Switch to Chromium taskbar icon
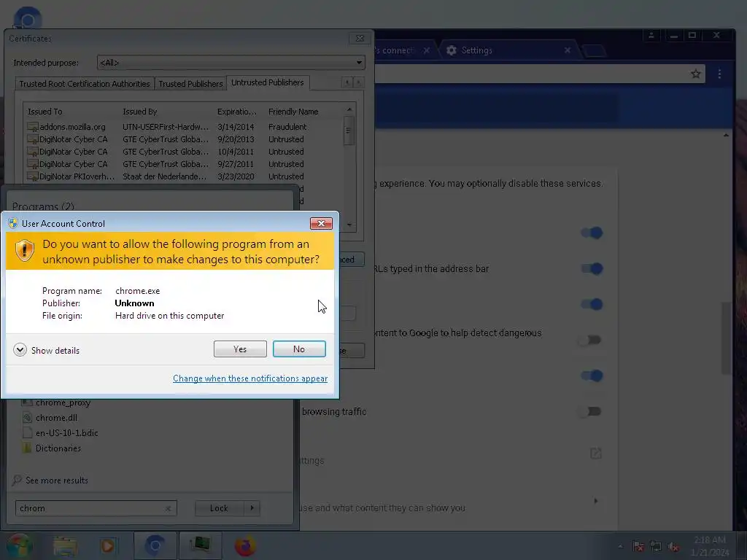 point(155,545)
